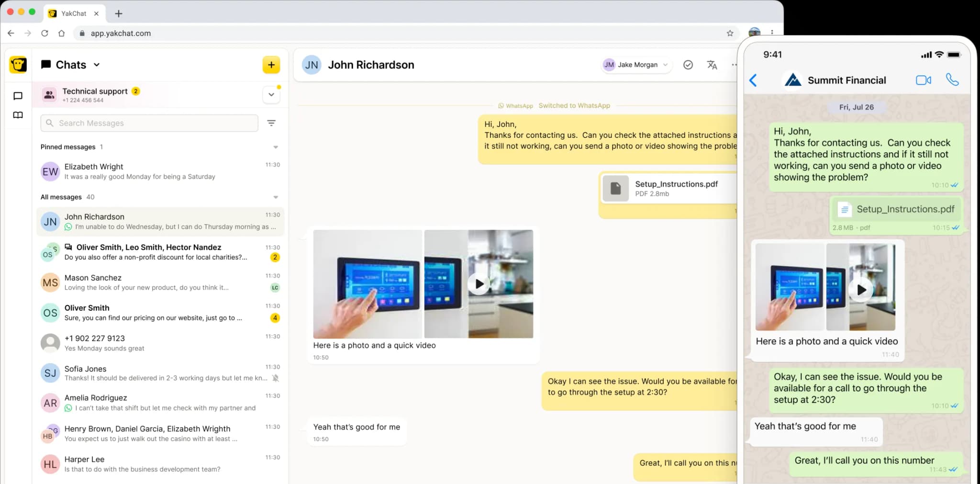Open Henry Brown, Daniel Garcia group chat

pos(160,433)
